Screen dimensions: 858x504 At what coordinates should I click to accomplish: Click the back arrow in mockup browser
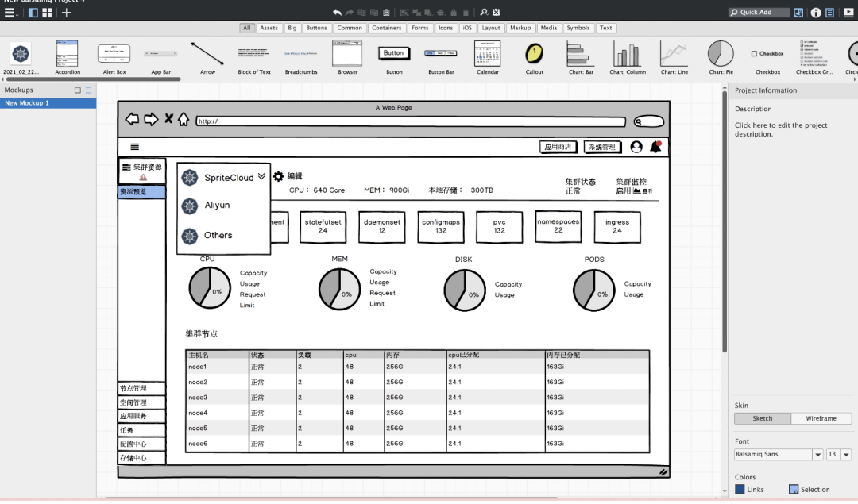132,118
